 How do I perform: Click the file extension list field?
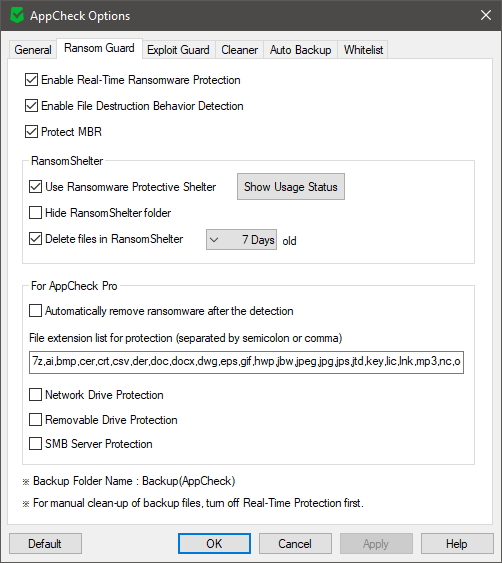tap(246, 362)
